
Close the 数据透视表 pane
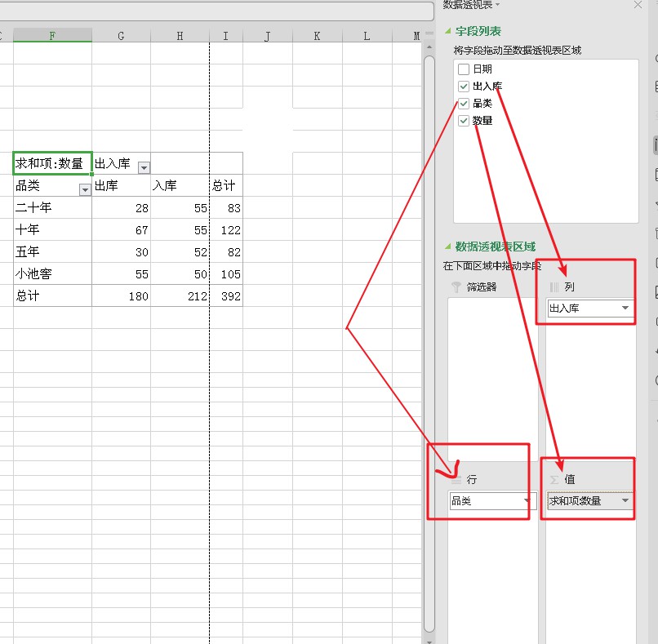[x=638, y=5]
